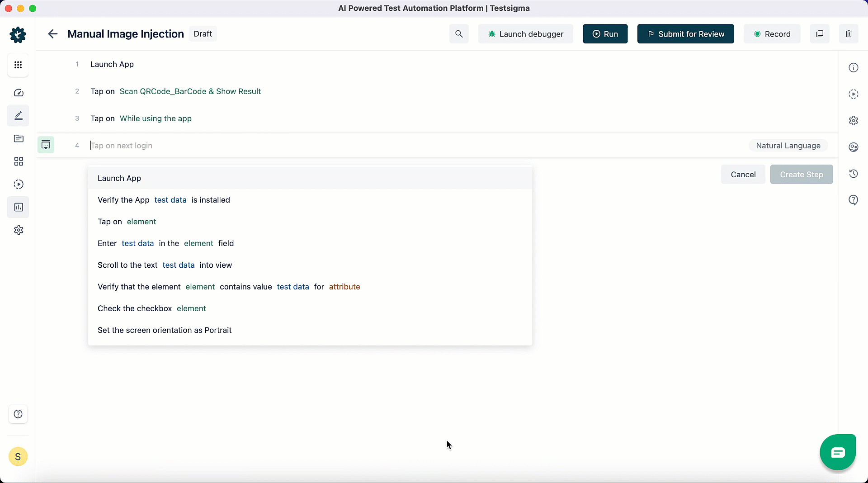Start recording with Record button
868x483 pixels.
tap(772, 34)
